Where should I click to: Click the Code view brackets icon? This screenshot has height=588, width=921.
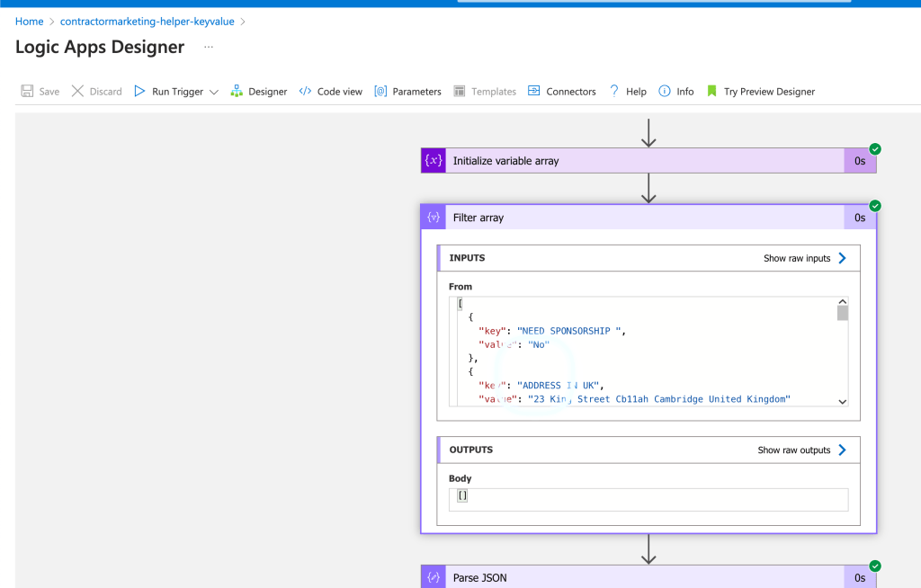[305, 91]
